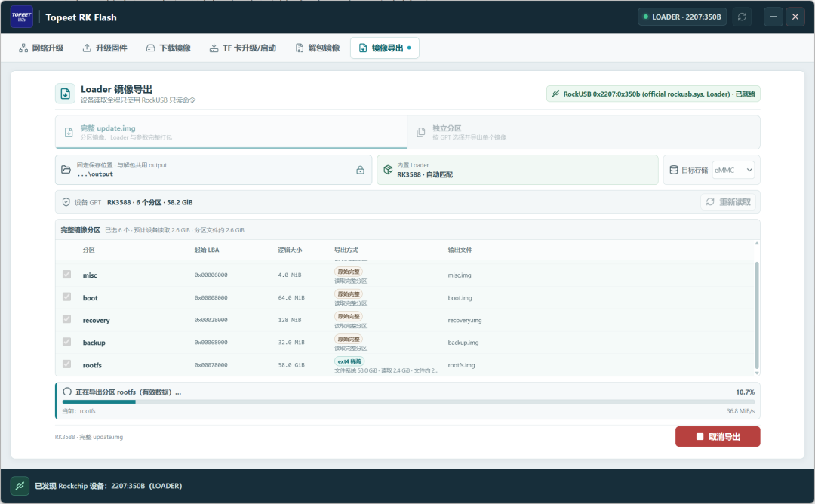Toggle the boot partition checkbox
Image resolution: width=815 pixels, height=504 pixels.
[67, 297]
